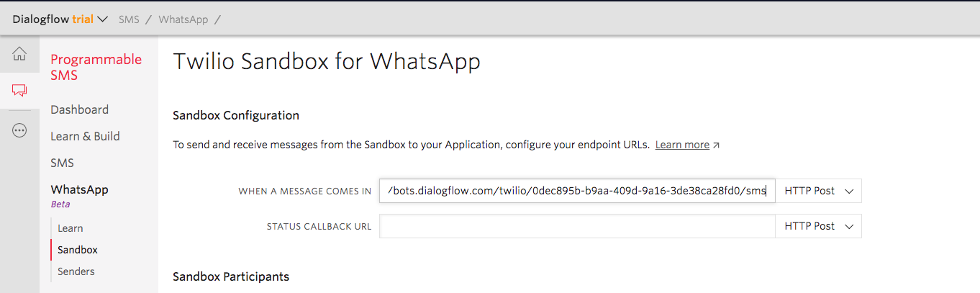Image resolution: width=980 pixels, height=293 pixels.
Task: Open Learn & Build section
Action: (85, 136)
